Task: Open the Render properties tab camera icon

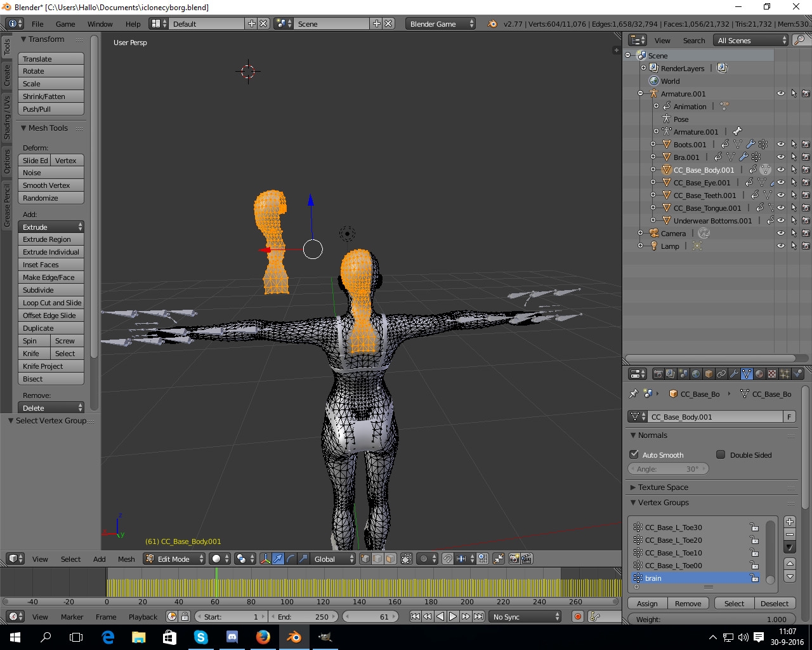Action: pyautogui.click(x=658, y=374)
